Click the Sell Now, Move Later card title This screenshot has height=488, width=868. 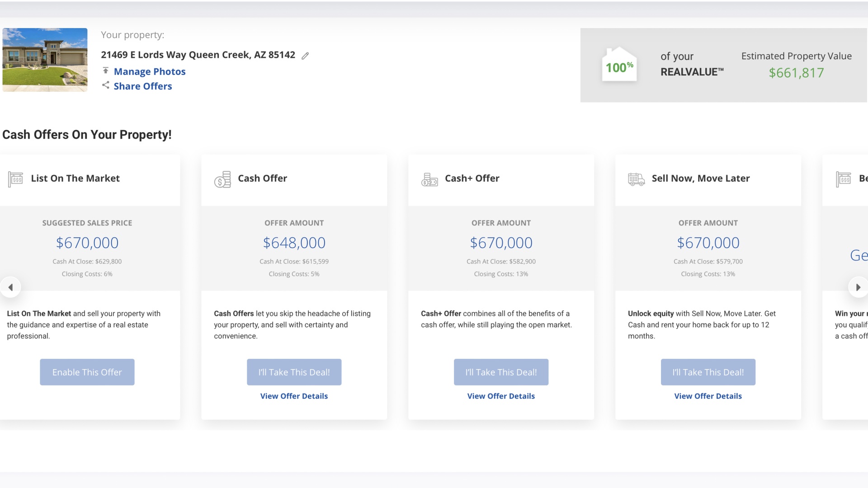701,178
